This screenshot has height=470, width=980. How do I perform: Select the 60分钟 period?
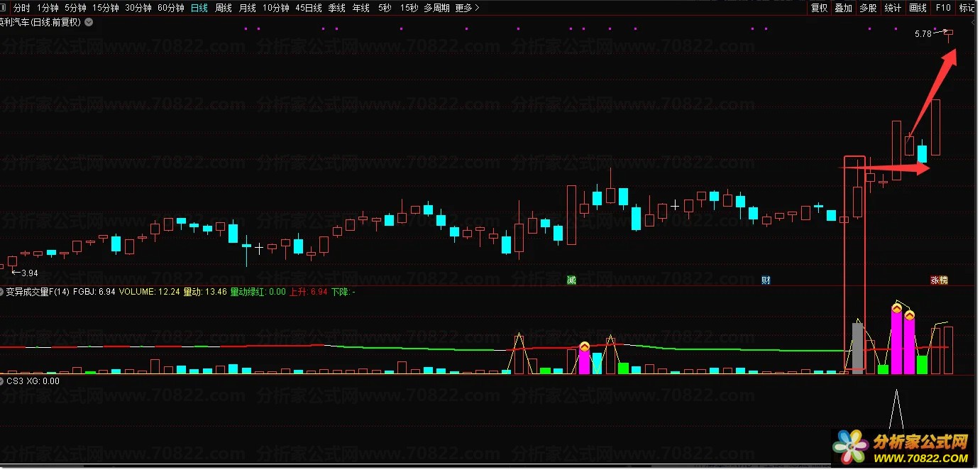point(171,8)
